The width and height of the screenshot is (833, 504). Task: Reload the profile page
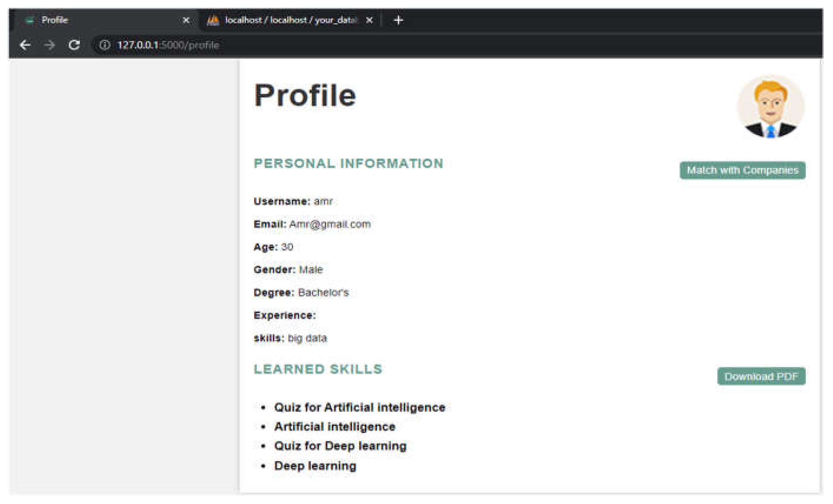74,45
